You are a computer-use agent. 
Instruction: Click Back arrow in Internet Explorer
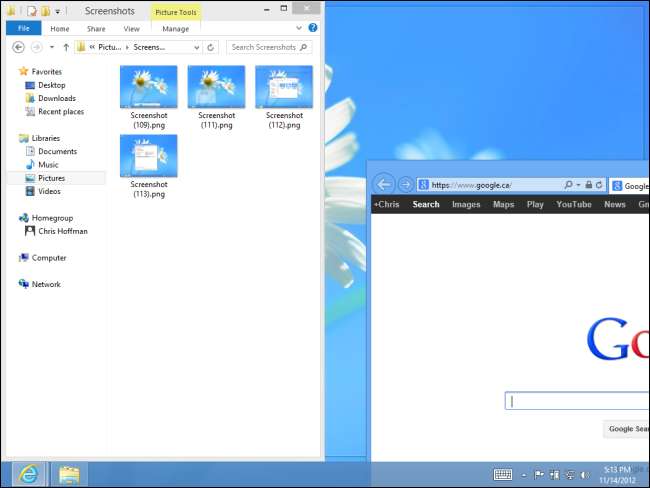click(x=384, y=184)
